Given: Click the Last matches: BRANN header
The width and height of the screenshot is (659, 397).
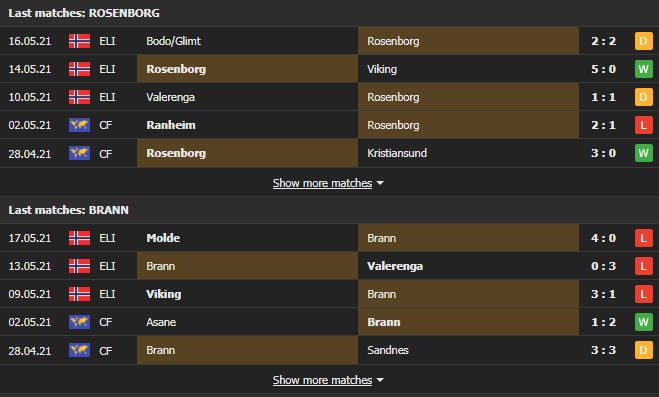Looking at the screenshot, I should click(x=69, y=210).
